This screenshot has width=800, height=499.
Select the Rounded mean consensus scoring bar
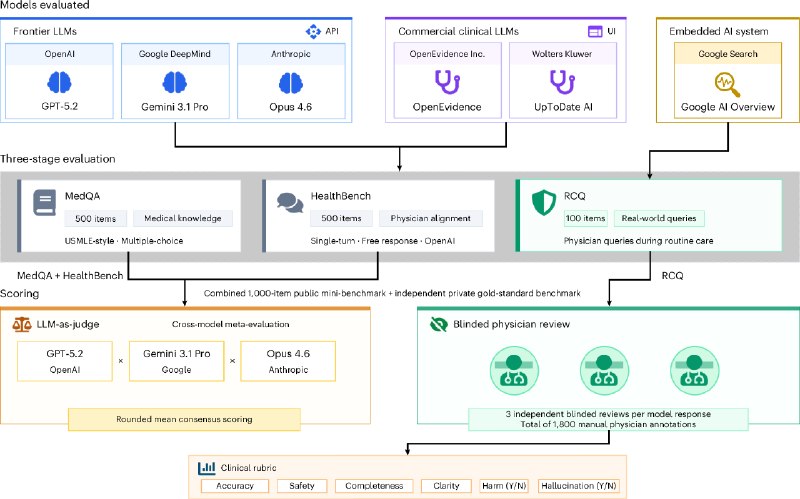(x=184, y=419)
